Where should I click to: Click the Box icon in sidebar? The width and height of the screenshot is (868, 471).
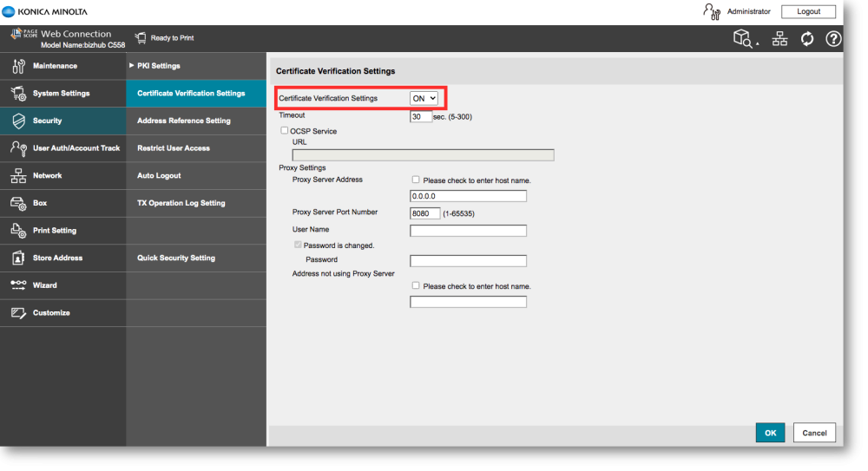coord(18,203)
